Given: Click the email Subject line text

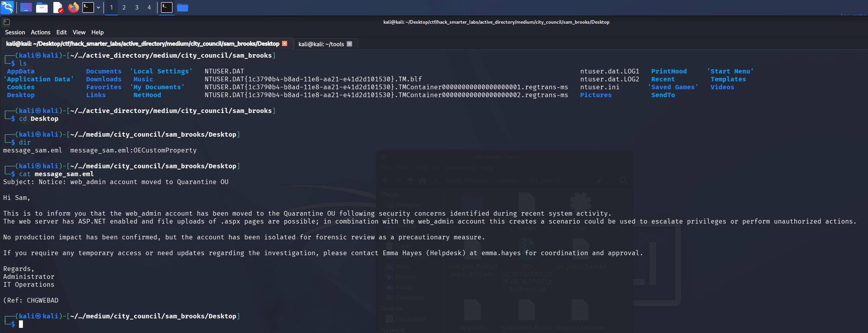Looking at the screenshot, I should point(116,182).
